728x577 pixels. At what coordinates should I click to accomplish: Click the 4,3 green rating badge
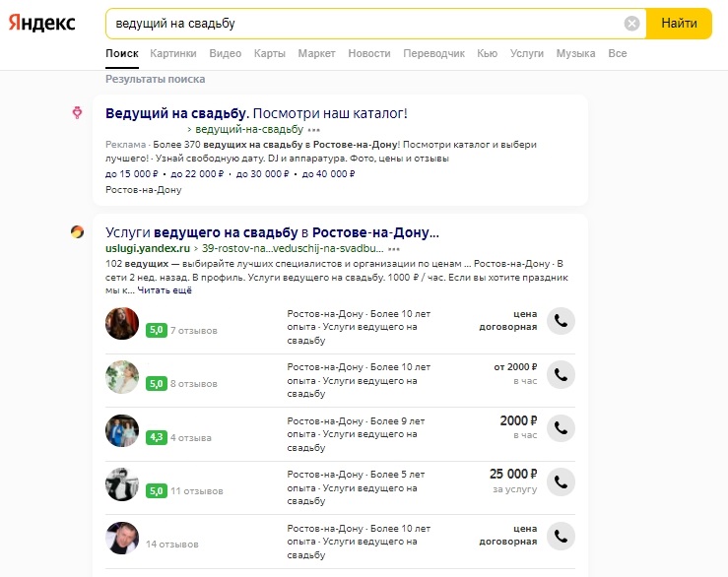[x=156, y=437]
